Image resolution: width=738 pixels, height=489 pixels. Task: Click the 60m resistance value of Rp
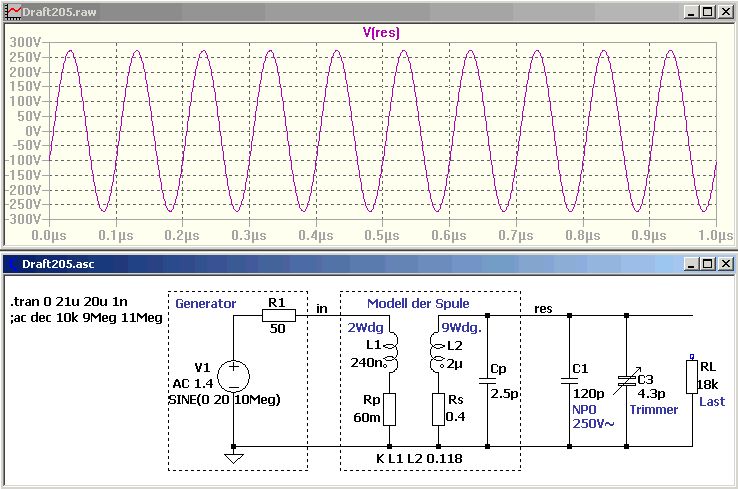tap(367, 417)
